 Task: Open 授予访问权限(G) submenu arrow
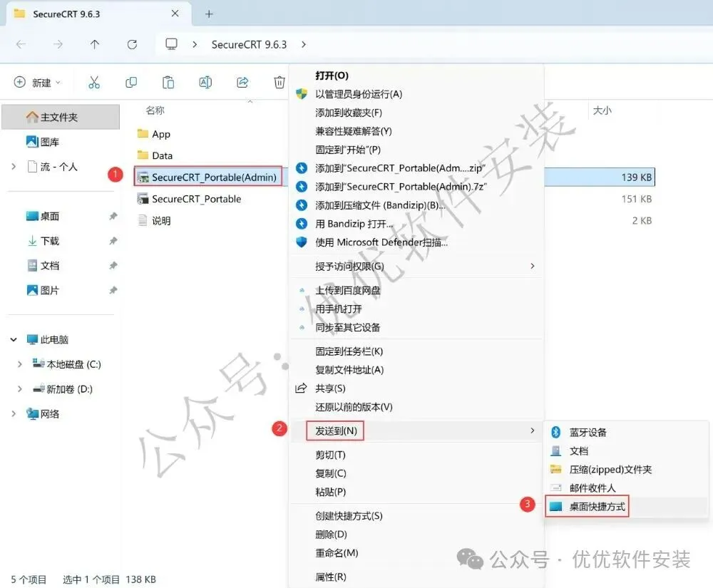[533, 266]
